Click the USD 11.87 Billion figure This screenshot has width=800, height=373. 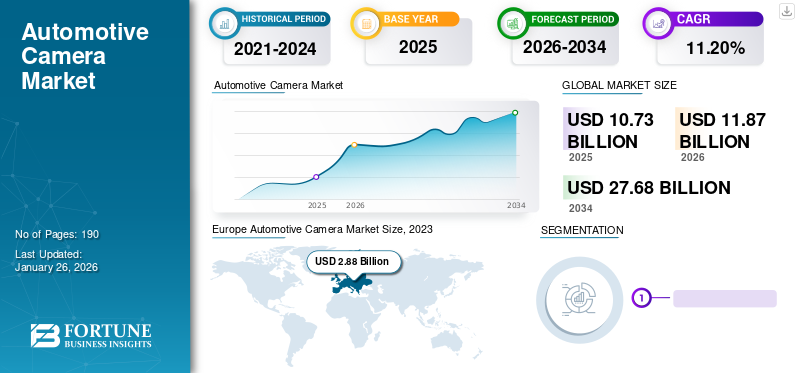[x=722, y=131]
